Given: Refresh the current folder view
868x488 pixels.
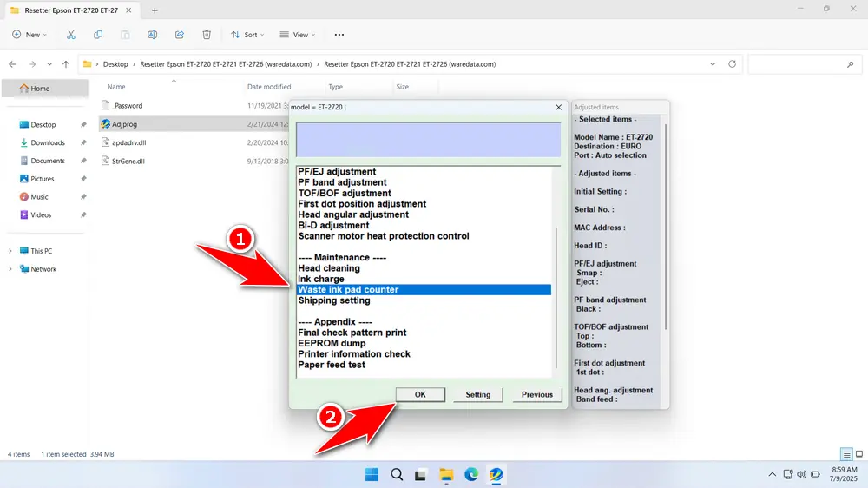Looking at the screenshot, I should 732,64.
